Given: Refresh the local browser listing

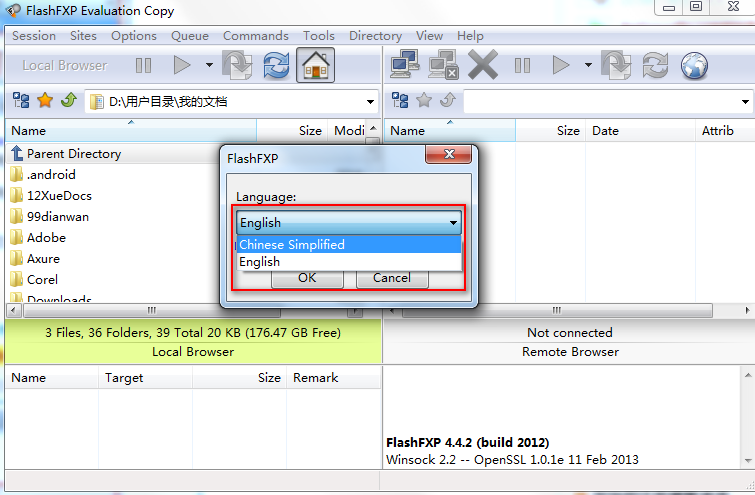Looking at the screenshot, I should click(276, 65).
